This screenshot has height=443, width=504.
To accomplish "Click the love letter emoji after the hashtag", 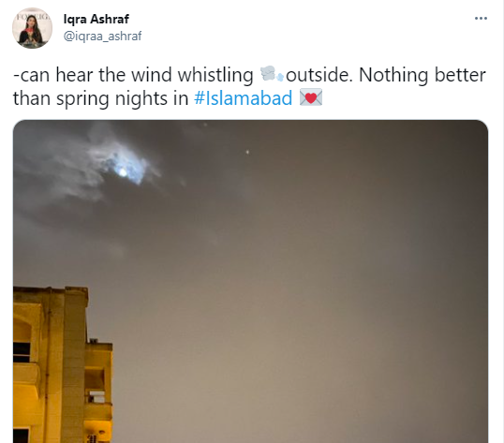I will [310, 98].
